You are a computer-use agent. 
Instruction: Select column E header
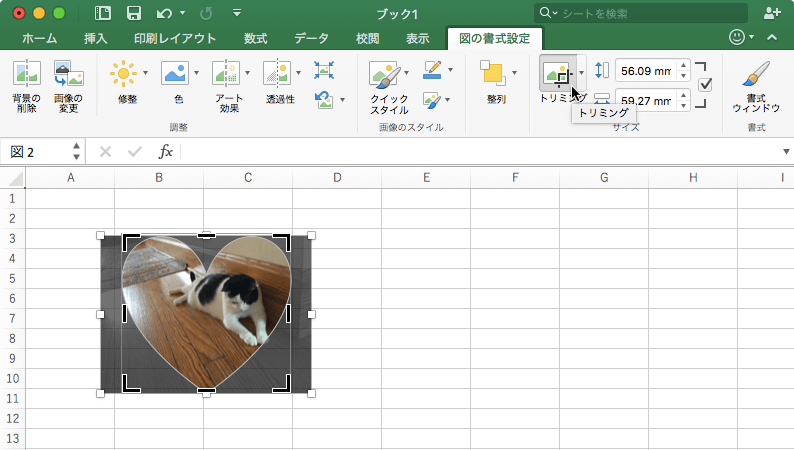click(x=426, y=178)
